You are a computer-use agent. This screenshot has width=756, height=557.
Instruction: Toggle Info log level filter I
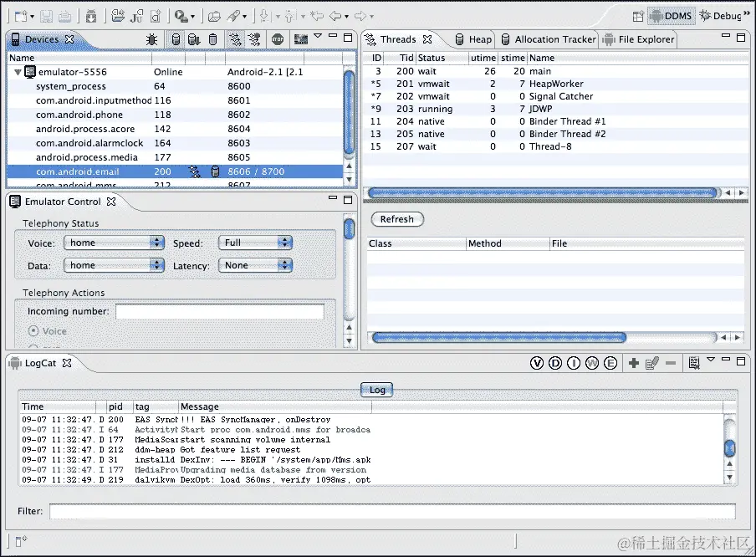(574, 363)
